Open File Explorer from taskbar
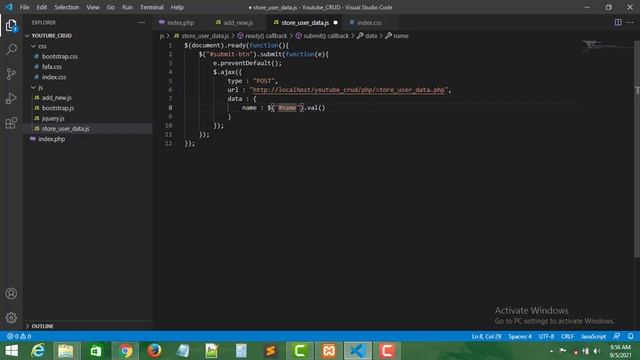 [66, 351]
